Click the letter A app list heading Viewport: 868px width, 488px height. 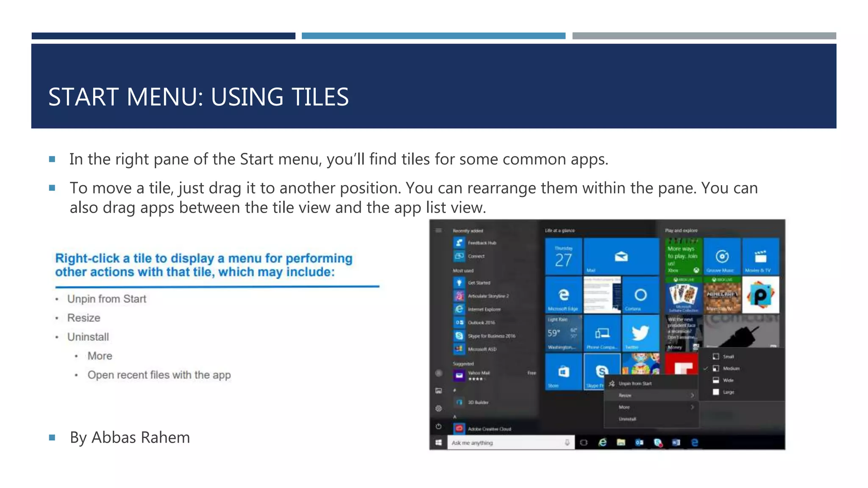point(455,417)
